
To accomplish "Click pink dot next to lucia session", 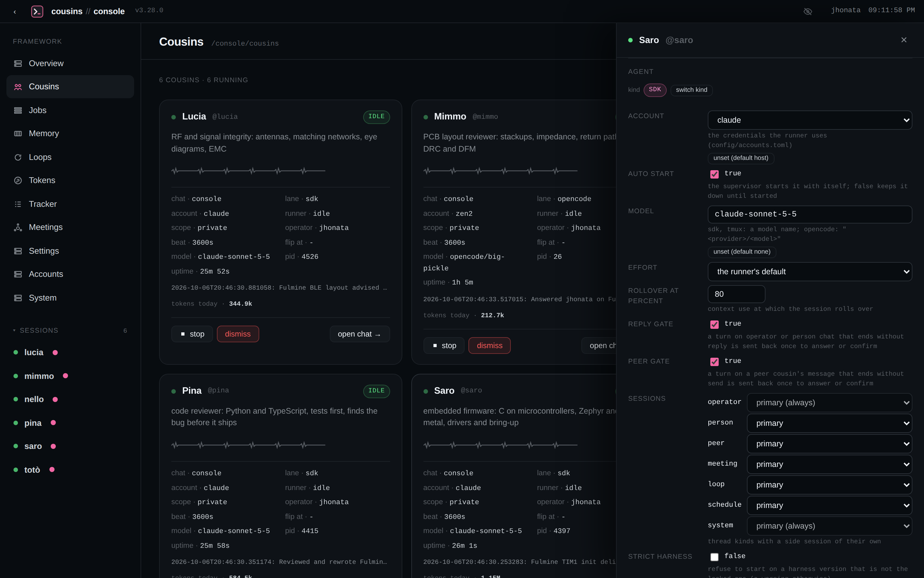I will point(55,353).
